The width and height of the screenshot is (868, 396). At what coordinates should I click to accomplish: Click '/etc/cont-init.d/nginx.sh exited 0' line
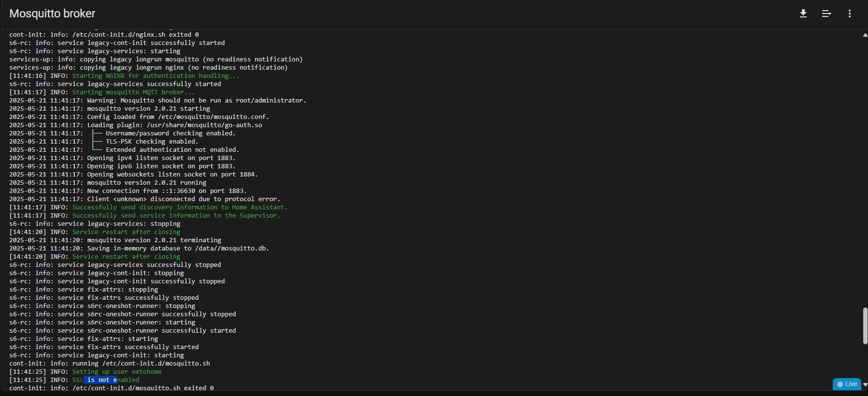104,34
